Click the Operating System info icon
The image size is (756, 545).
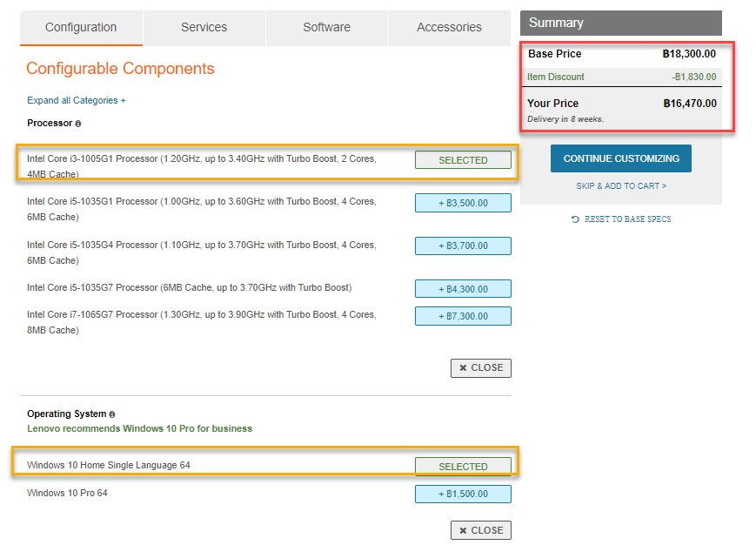112,414
